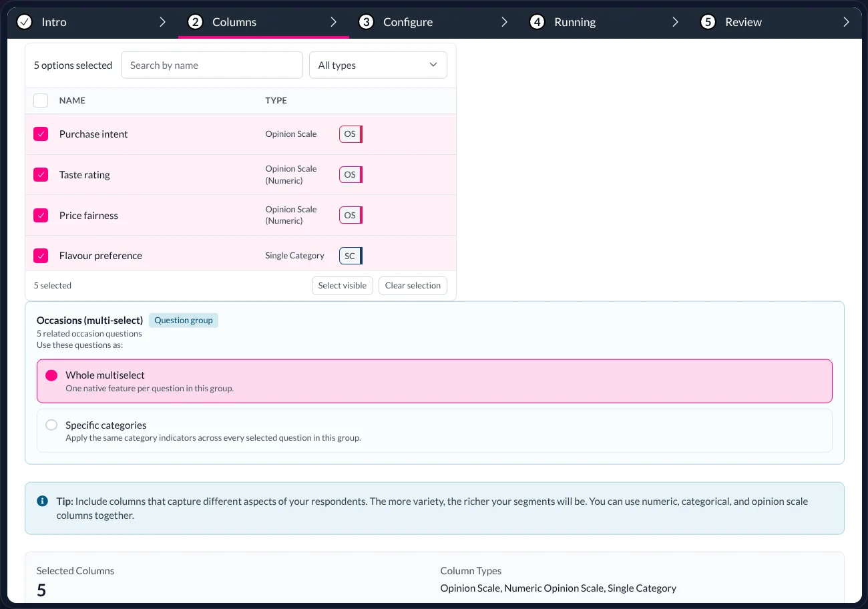Click the Flavour preference row name
This screenshot has height=609, width=868.
(101, 256)
